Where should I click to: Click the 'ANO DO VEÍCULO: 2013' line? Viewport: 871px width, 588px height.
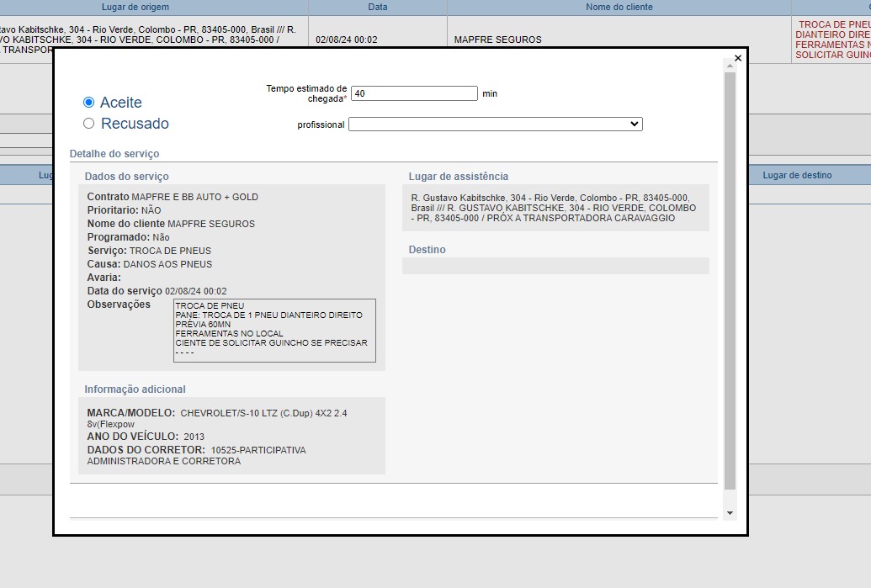coord(146,437)
